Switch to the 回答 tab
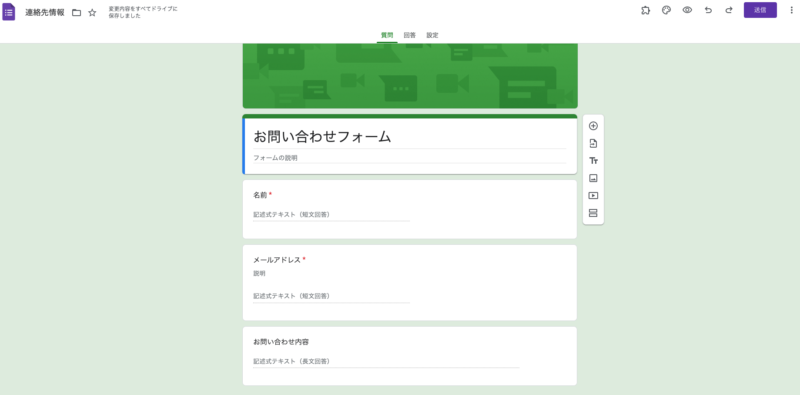This screenshot has width=800, height=395. (410, 35)
